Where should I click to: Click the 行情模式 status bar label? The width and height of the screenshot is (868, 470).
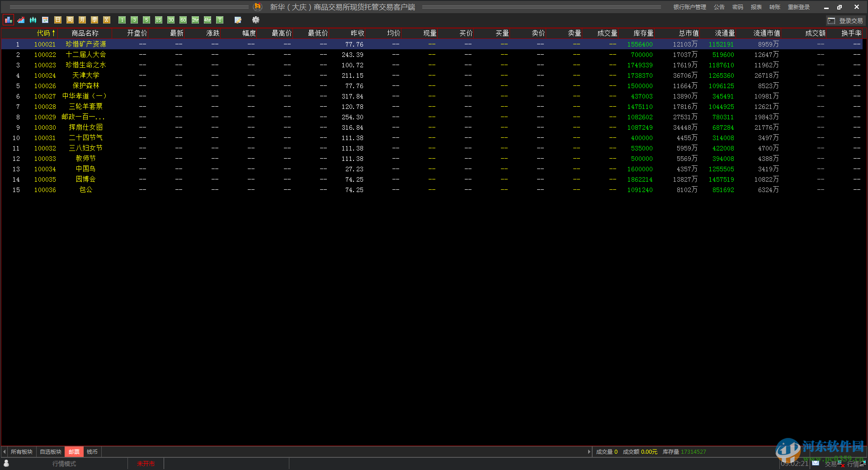64,464
